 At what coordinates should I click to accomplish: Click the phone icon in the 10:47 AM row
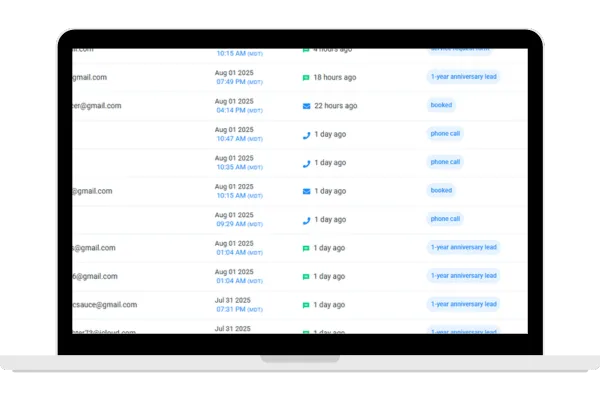307,135
